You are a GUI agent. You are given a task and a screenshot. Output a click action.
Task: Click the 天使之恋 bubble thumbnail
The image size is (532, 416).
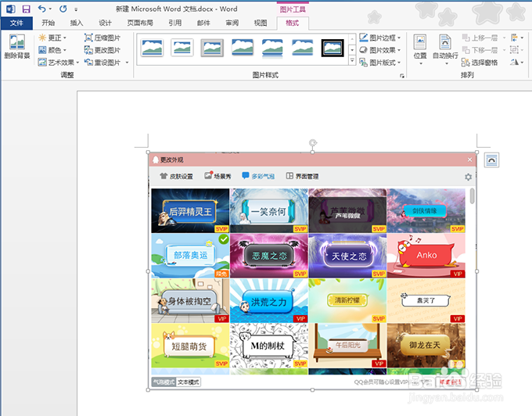pos(347,256)
